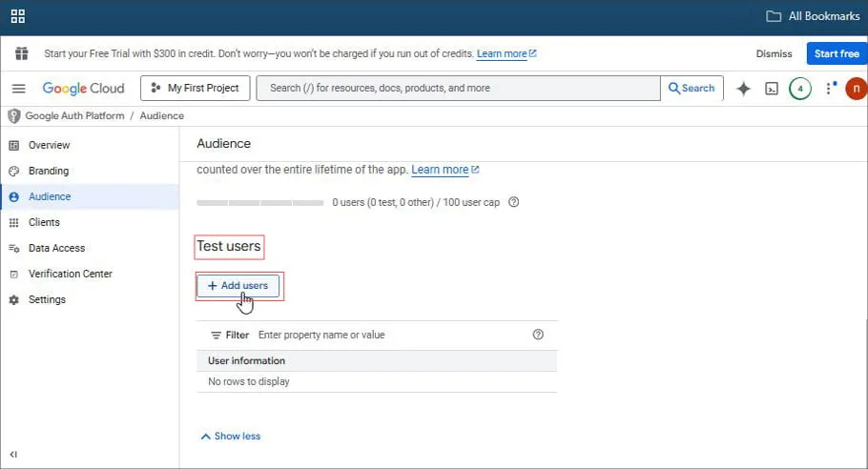Collapse section with Show less

click(230, 437)
